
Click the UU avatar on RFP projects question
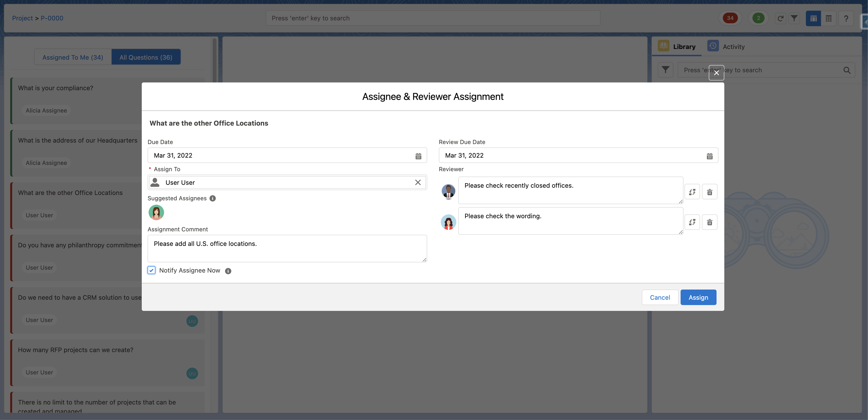tap(192, 373)
